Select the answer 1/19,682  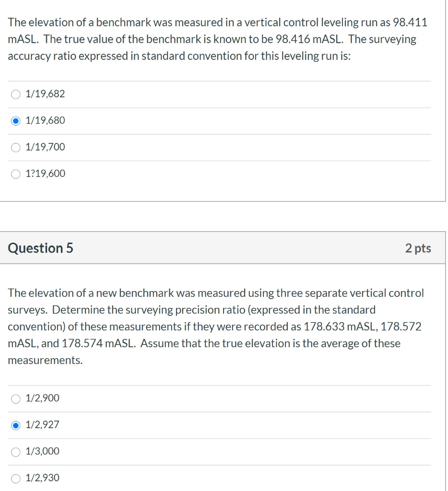15,94
